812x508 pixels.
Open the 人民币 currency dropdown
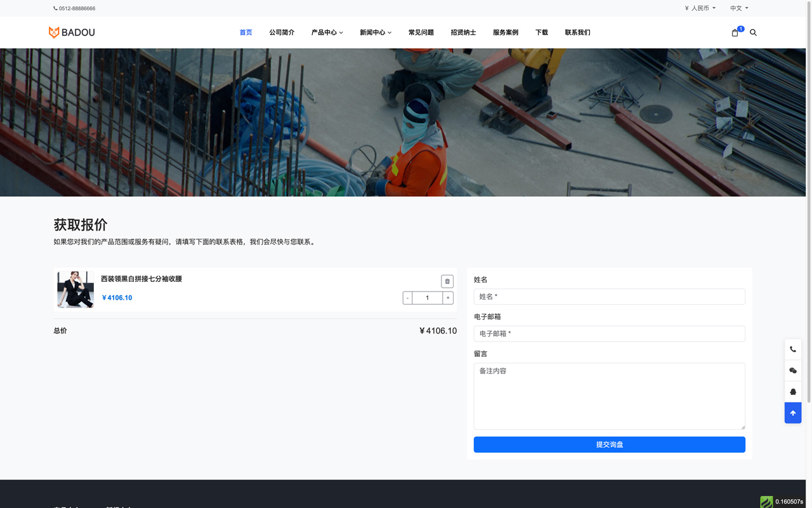(700, 8)
